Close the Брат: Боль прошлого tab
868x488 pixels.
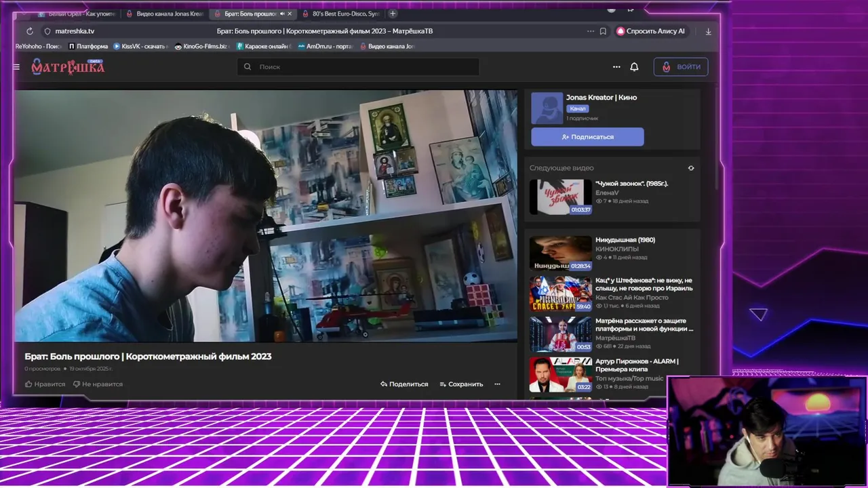(x=290, y=14)
